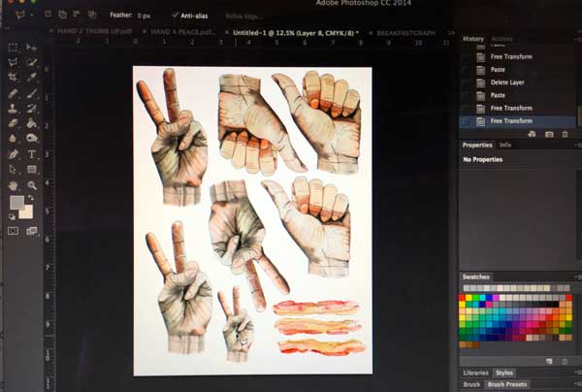Open the Properties panel tab
The image size is (582, 392).
477,145
